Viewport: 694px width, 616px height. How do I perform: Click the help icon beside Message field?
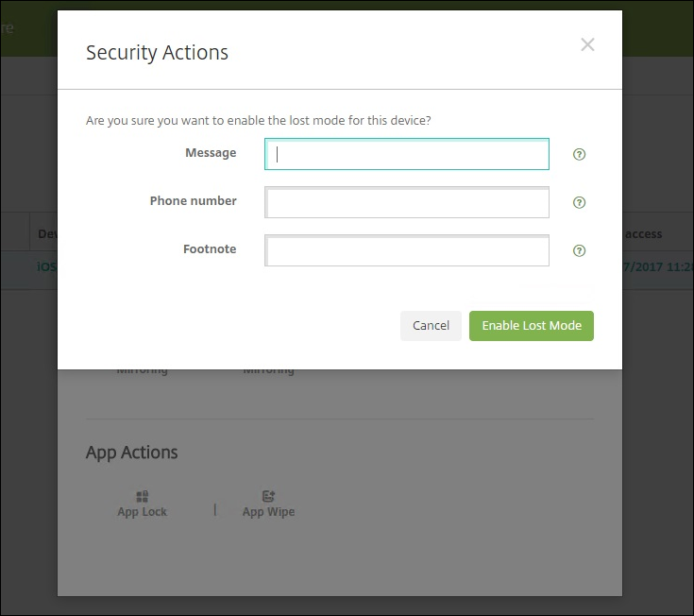pos(580,154)
